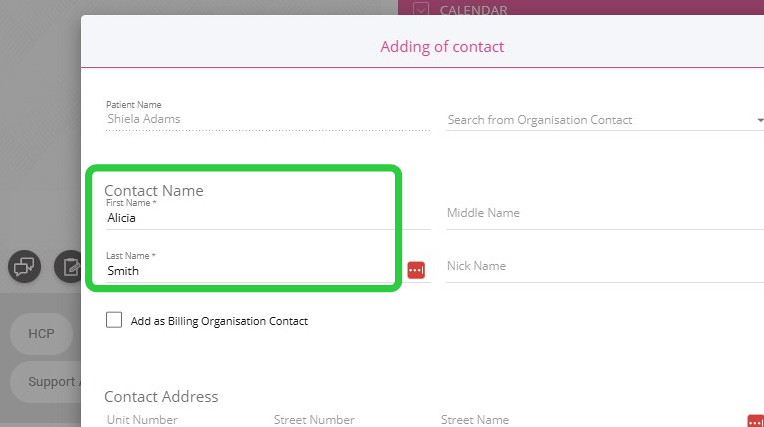Click the Organisation Contact dropdown arrow

point(759,121)
